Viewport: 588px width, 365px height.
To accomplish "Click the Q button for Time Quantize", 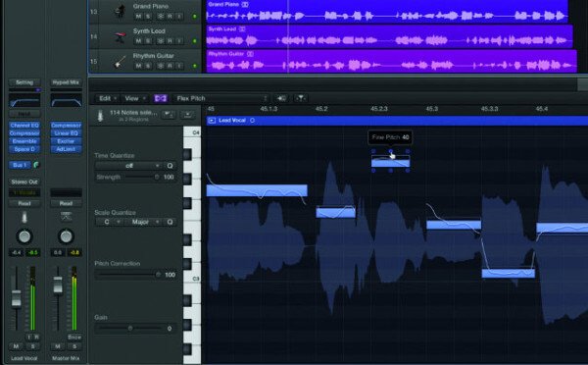I will (x=170, y=166).
